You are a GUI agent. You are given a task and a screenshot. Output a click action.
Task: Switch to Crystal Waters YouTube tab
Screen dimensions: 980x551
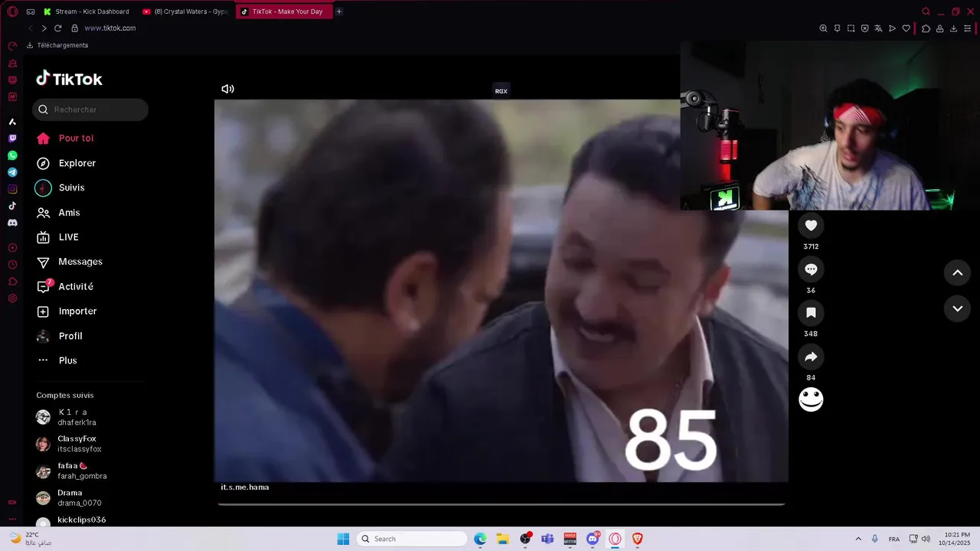[185, 11]
